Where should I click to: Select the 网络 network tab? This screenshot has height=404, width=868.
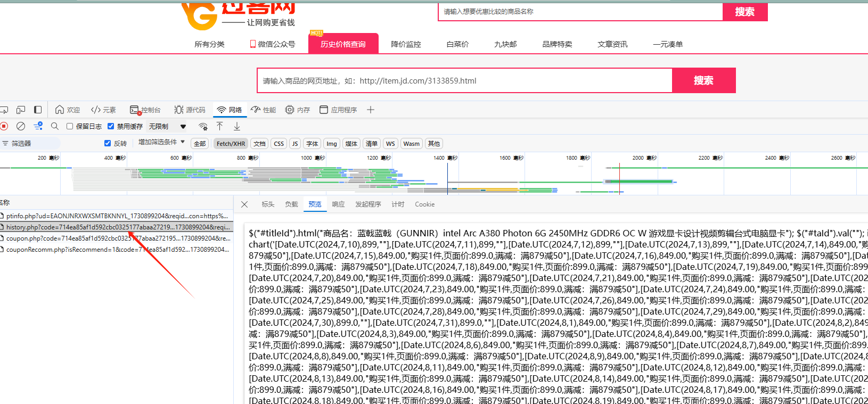click(229, 110)
